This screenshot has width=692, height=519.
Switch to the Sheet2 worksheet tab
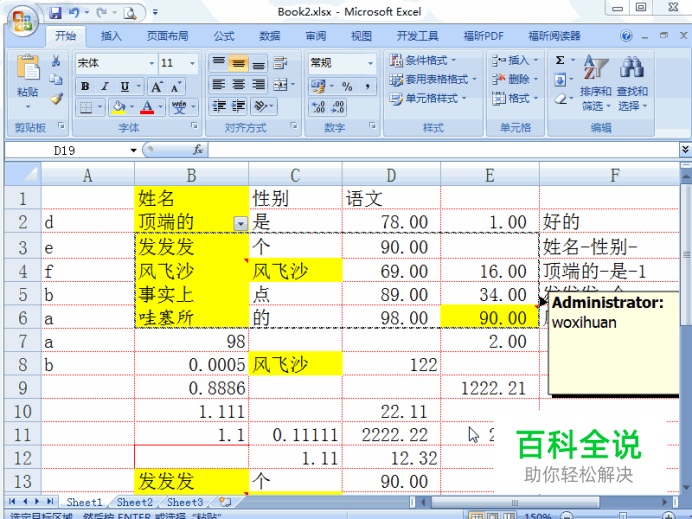tap(135, 502)
